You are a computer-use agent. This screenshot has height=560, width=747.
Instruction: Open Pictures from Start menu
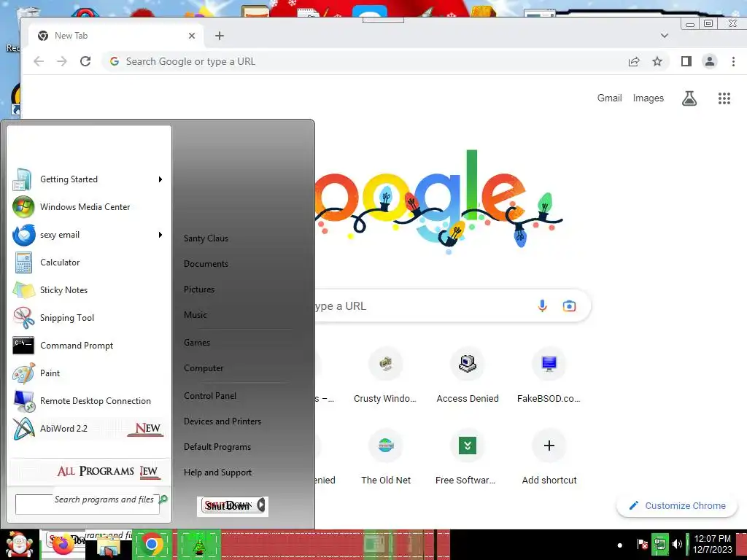click(199, 289)
